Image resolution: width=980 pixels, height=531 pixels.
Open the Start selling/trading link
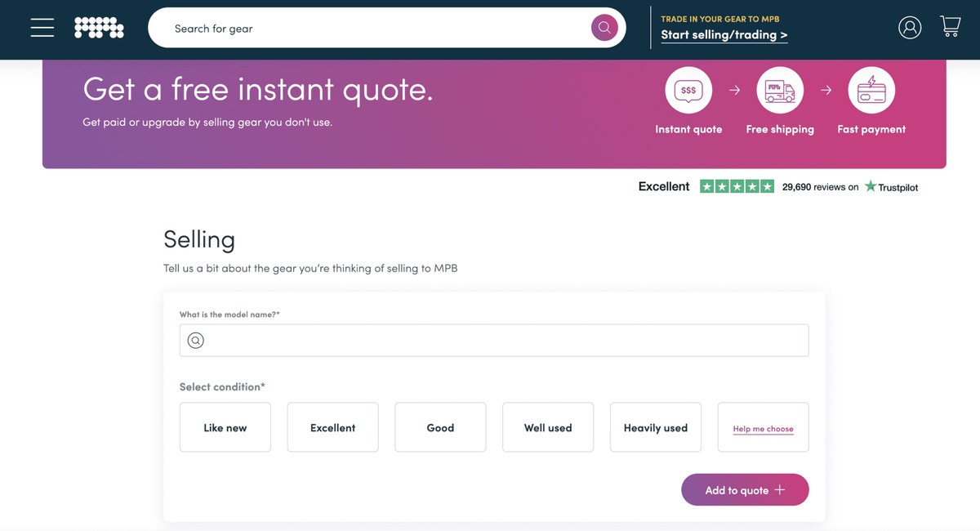724,35
